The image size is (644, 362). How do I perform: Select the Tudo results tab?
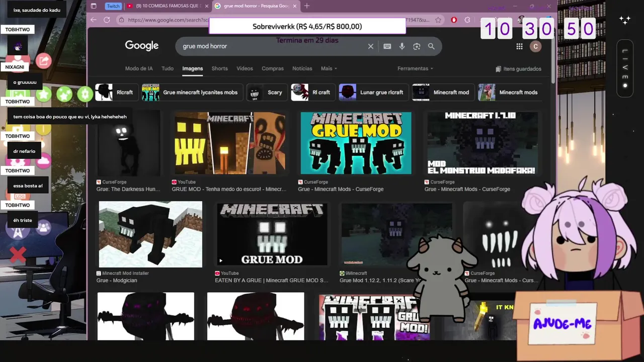pyautogui.click(x=168, y=68)
